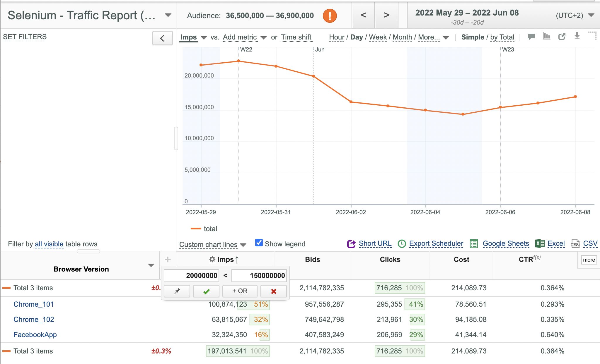Remove the Imps filter with red X

pos(274,291)
